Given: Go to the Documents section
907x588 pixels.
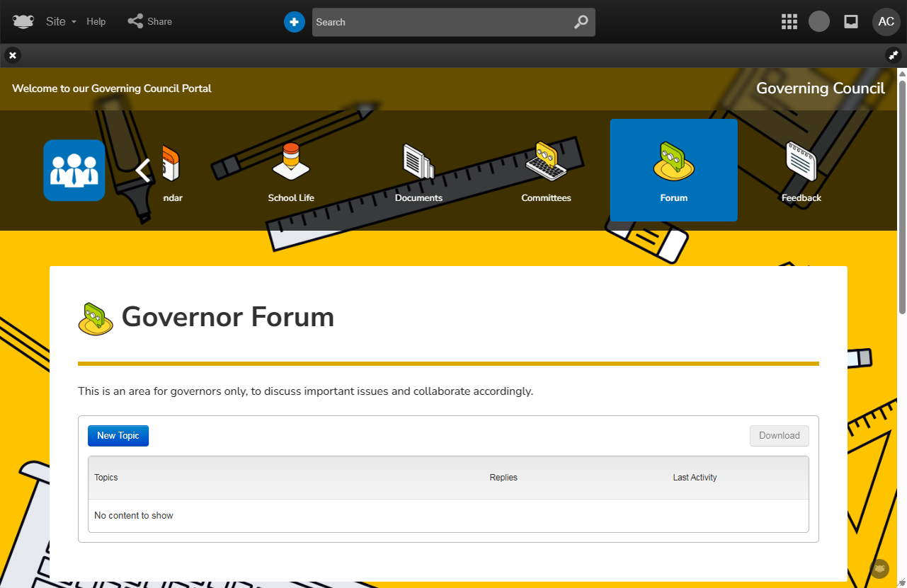Looking at the screenshot, I should 418,171.
